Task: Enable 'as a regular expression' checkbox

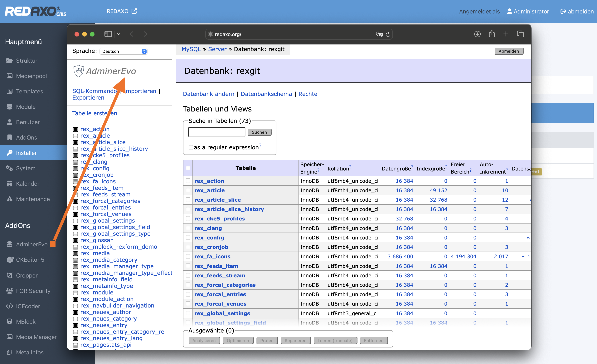Action: (191, 147)
